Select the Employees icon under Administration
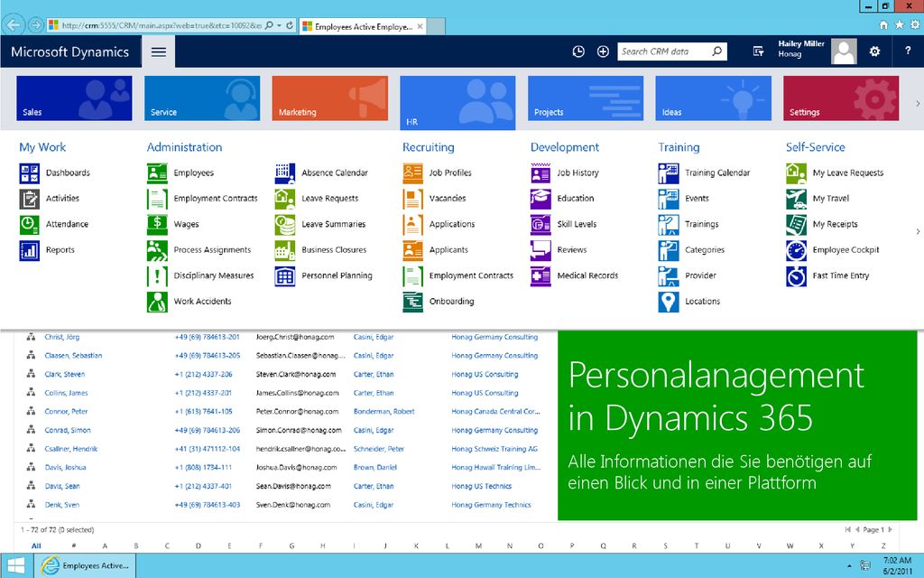 pos(157,172)
